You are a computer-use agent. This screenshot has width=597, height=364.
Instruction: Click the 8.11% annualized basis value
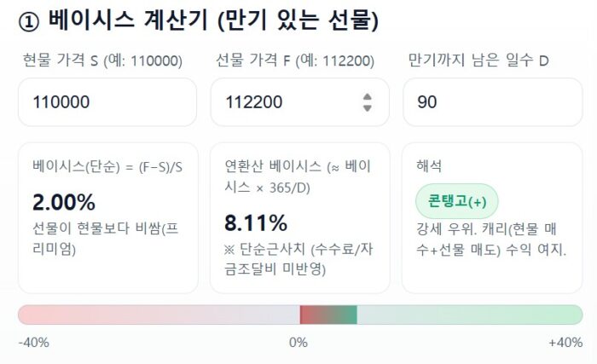[x=256, y=223]
